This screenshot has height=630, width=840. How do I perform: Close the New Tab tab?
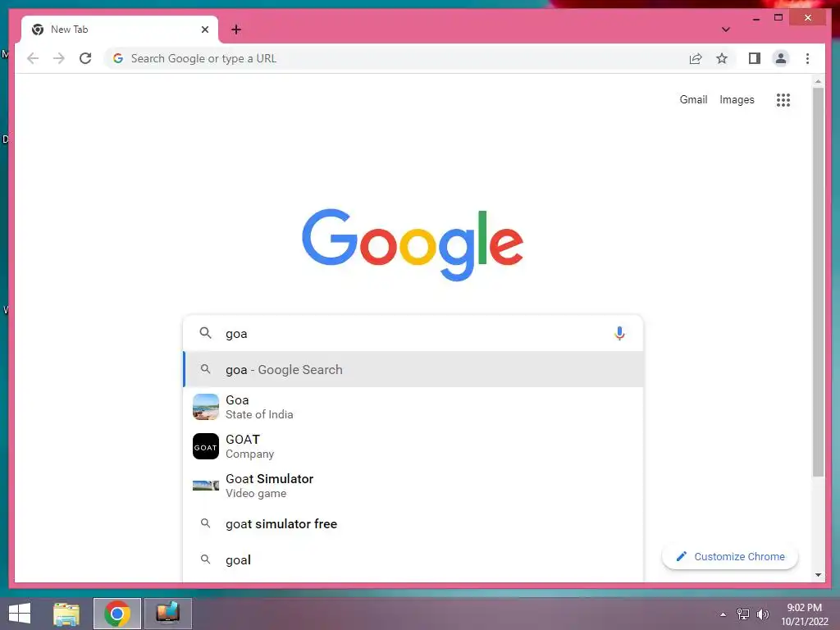point(204,30)
